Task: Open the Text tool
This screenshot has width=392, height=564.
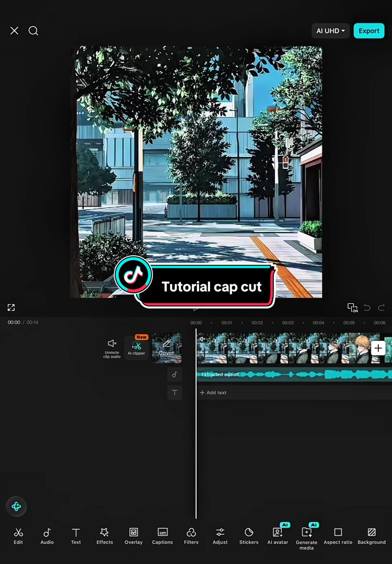Action: click(76, 536)
